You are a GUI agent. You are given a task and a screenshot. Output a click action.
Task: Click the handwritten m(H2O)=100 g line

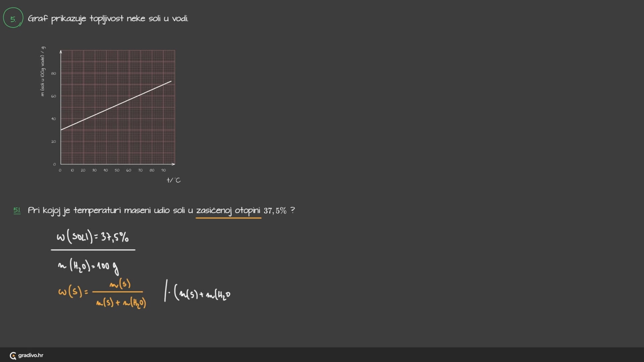coord(88,266)
